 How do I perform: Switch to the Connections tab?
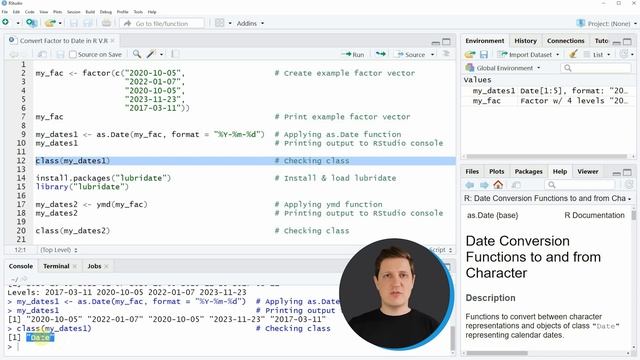coord(565,41)
